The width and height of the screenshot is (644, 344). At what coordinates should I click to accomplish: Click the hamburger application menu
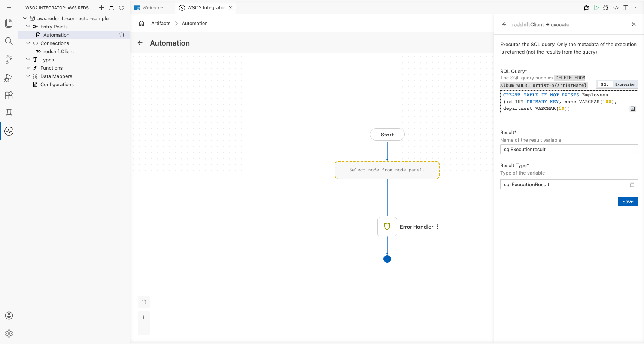pyautogui.click(x=9, y=7)
